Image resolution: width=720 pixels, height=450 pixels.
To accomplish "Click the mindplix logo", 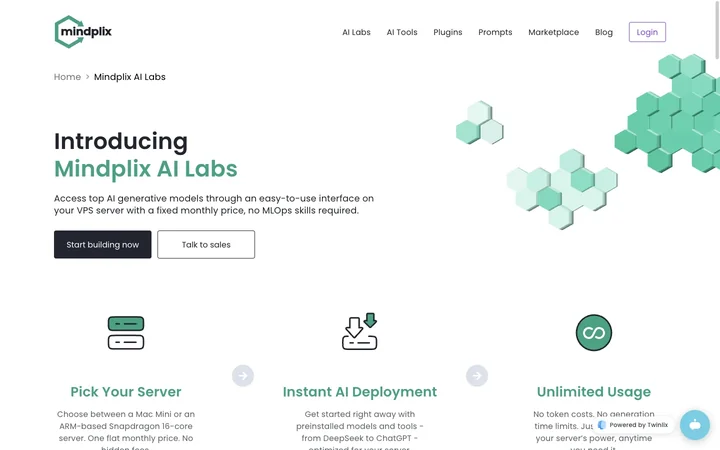I will click(83, 32).
